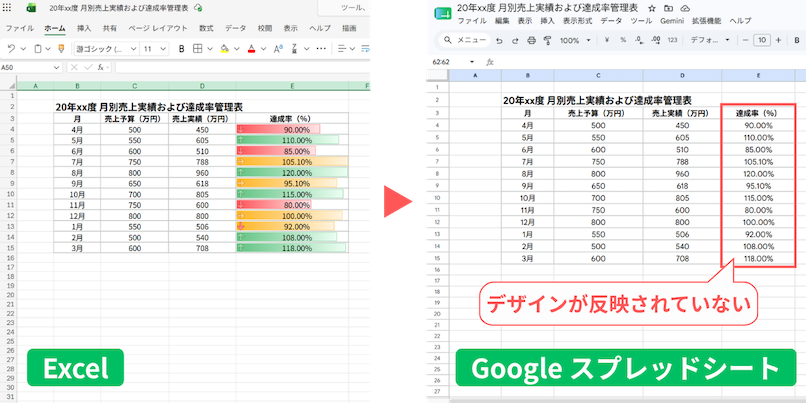Star the Google Sheets document
The height and width of the screenshot is (403, 806).
(x=652, y=8)
